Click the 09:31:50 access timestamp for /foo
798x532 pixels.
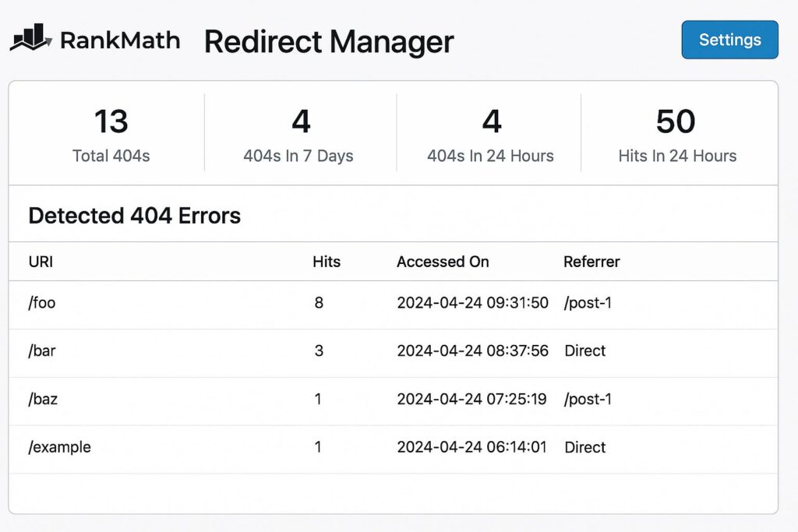(x=472, y=303)
